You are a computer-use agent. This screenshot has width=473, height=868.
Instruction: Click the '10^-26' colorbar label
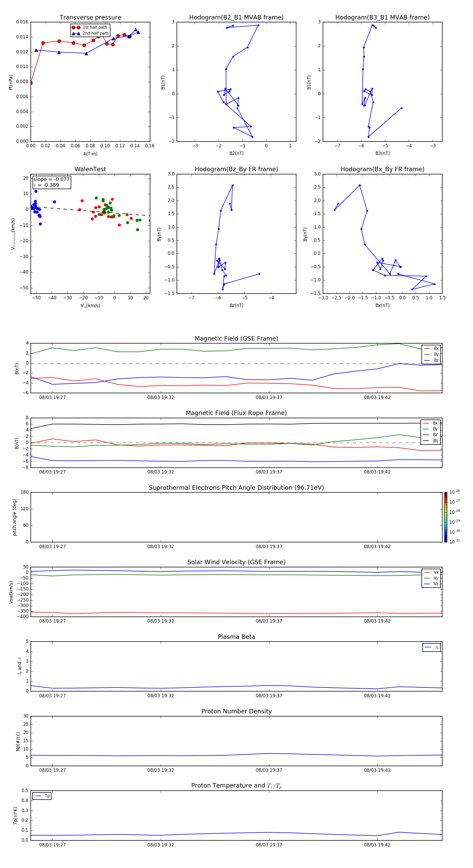point(455,492)
